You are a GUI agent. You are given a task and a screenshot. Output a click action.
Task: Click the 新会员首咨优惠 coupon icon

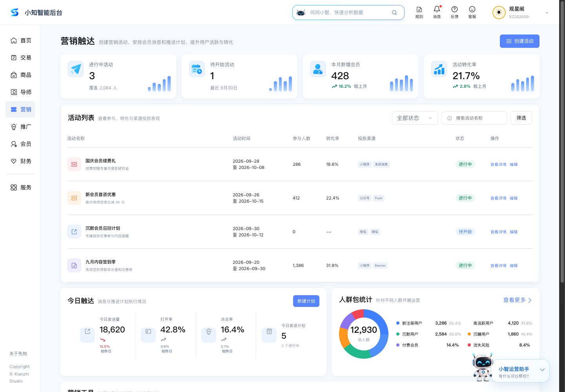click(x=74, y=198)
